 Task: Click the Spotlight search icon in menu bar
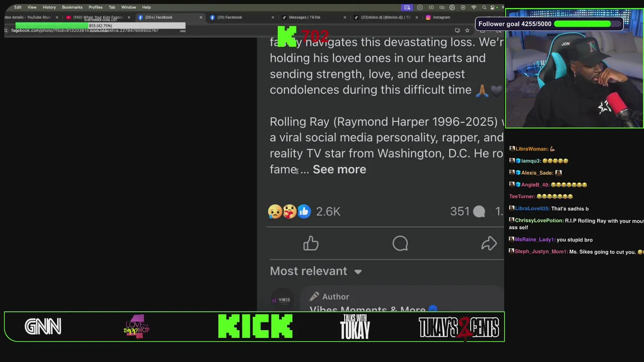[484, 7]
